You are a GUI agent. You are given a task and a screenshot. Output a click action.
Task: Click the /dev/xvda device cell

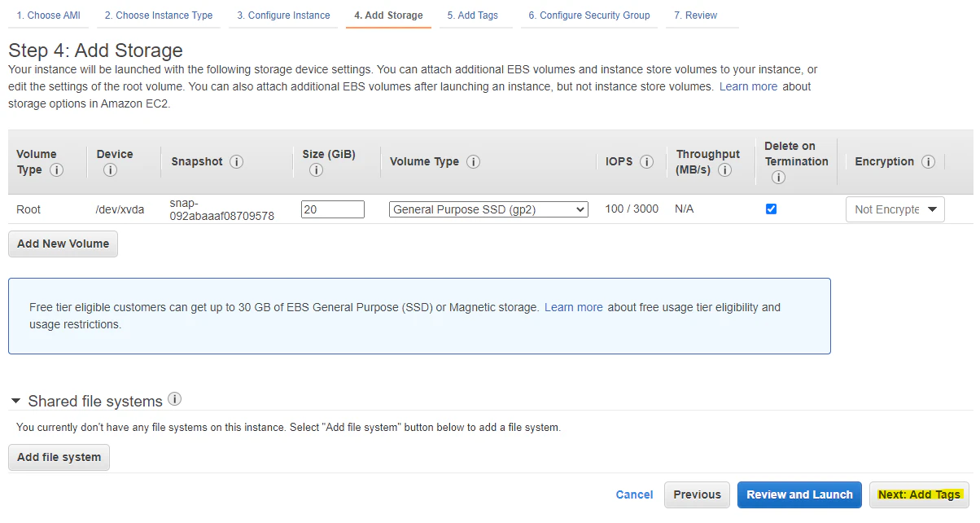pos(120,209)
